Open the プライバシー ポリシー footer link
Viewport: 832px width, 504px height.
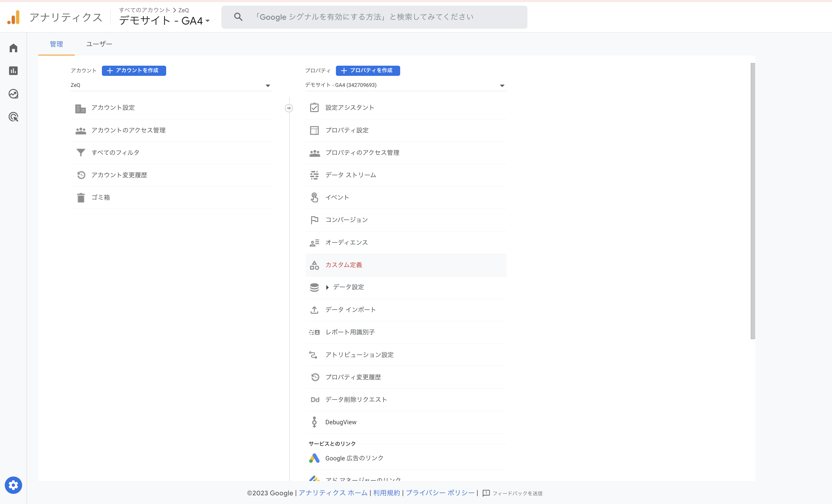440,493
